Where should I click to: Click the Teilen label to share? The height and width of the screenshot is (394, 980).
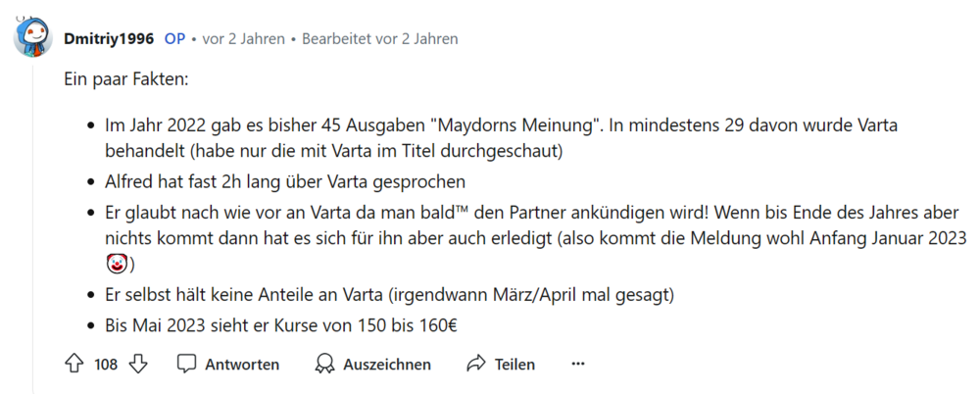(514, 365)
